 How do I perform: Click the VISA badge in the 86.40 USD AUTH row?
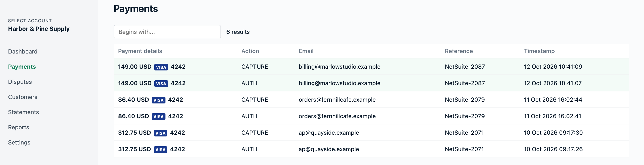(159, 116)
